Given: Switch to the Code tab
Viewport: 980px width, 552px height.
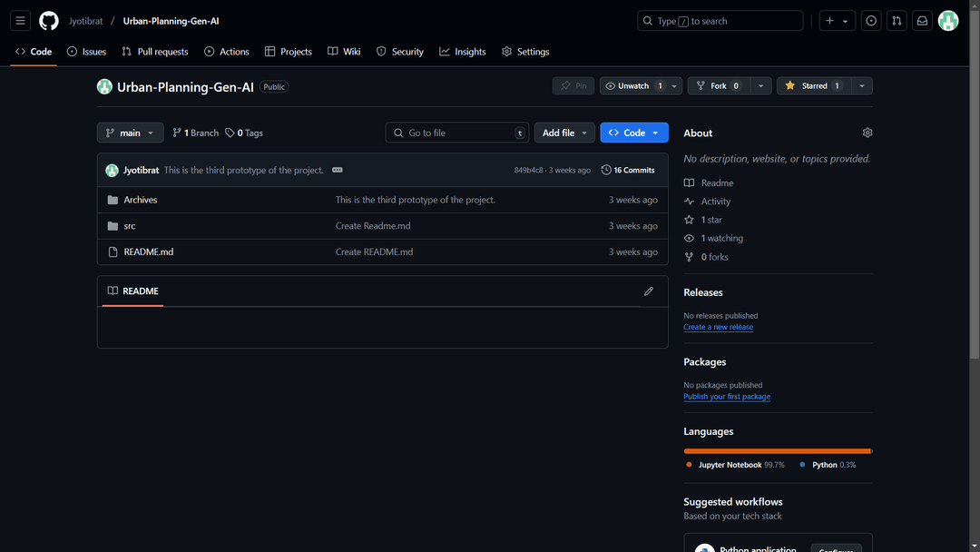Looking at the screenshot, I should pos(34,52).
